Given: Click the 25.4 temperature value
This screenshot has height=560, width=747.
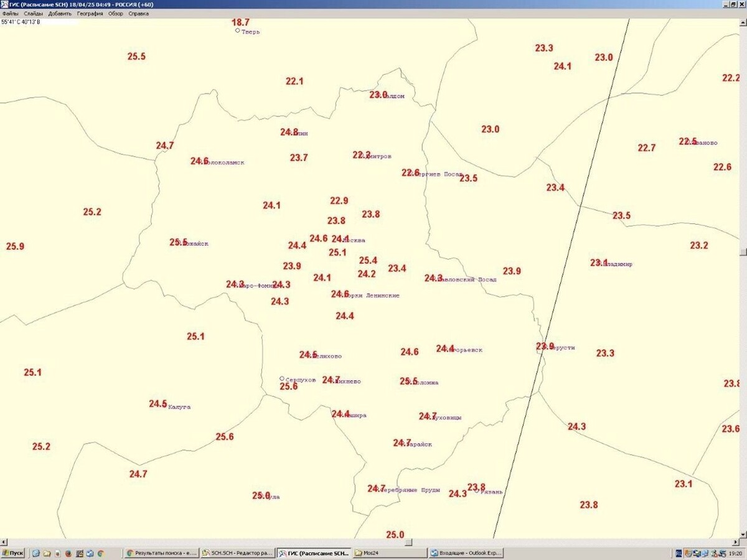Looking at the screenshot, I should pos(368,260).
